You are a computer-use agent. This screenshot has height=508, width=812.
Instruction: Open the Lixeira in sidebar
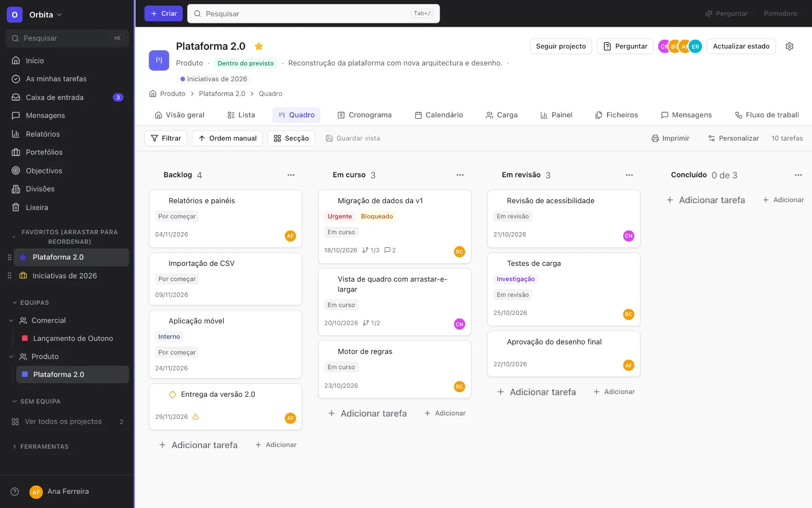[67, 207]
